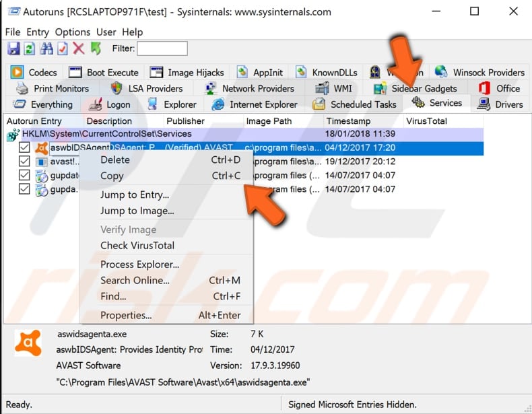This screenshot has height=414, width=532.
Task: Click the Refresh toolbar icon
Action: [x=30, y=48]
